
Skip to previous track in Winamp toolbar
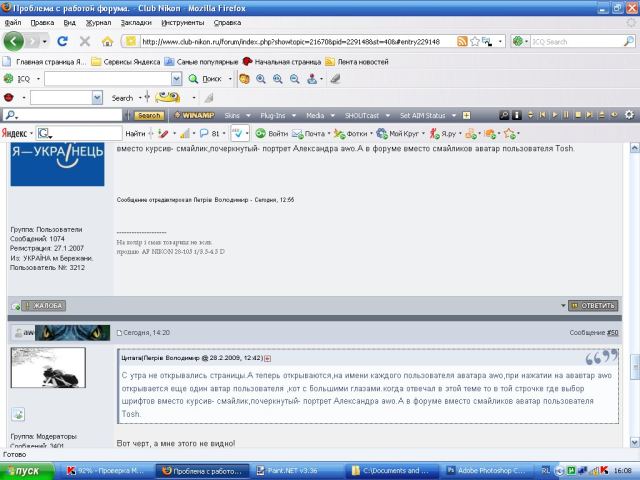pyautogui.click(x=542, y=115)
